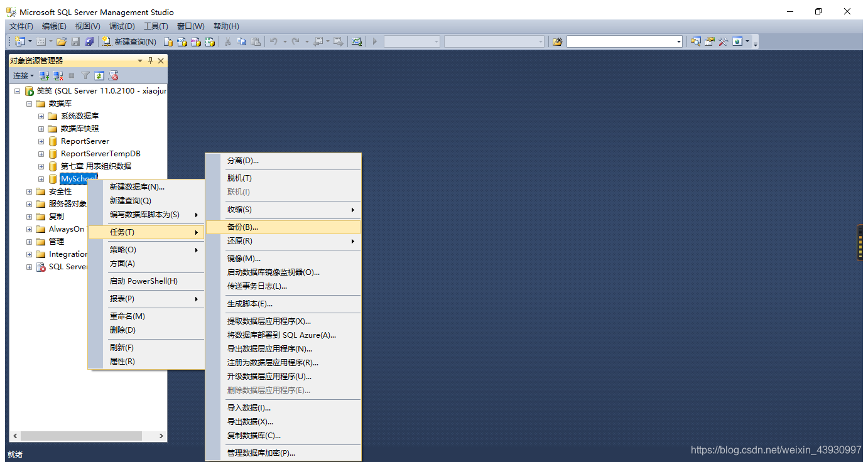Click the 新建查询(N) new query button
Viewport: 868px width, 462px height.
[129, 41]
